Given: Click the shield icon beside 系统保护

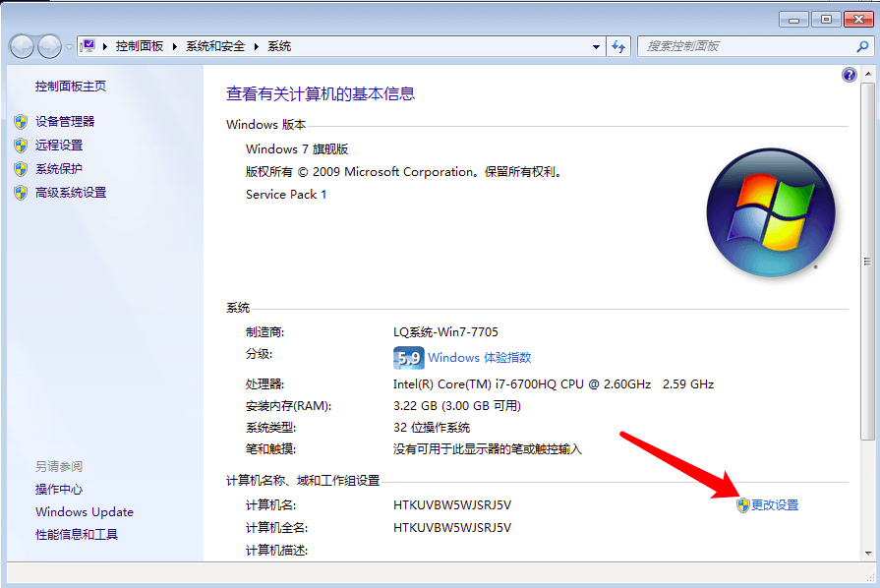Looking at the screenshot, I should click(21, 169).
